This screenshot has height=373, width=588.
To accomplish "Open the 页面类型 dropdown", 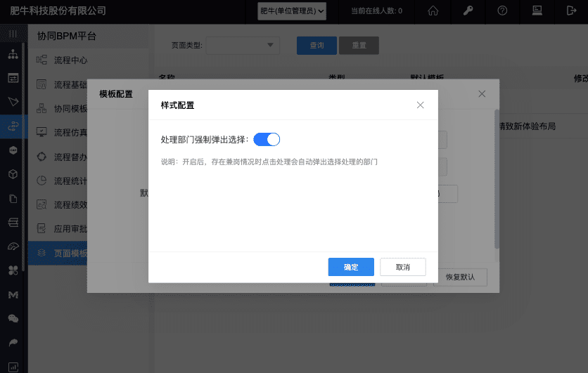I will click(x=243, y=46).
